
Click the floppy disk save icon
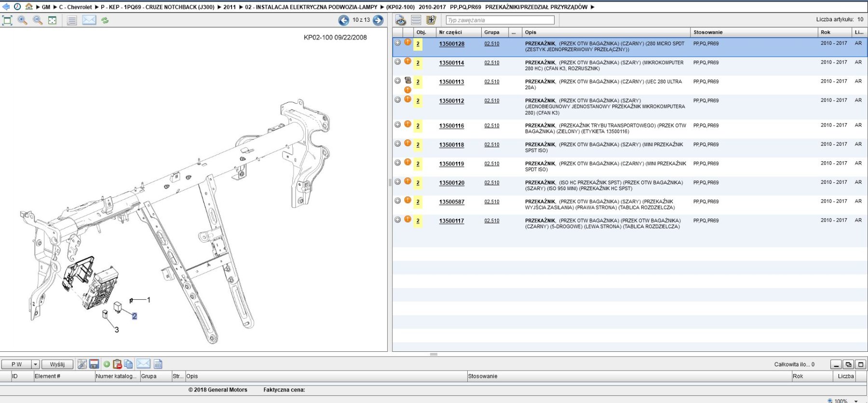coord(94,364)
